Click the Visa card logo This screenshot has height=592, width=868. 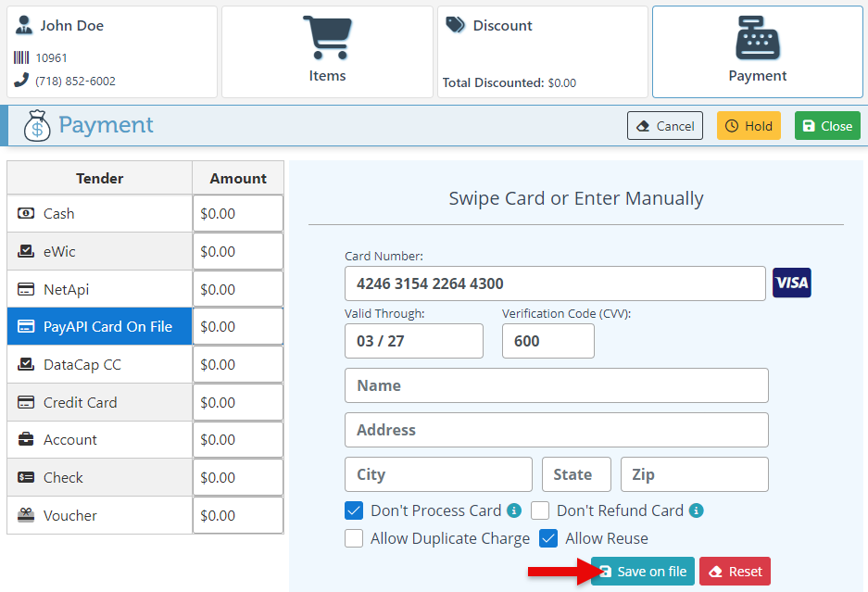[x=791, y=283]
